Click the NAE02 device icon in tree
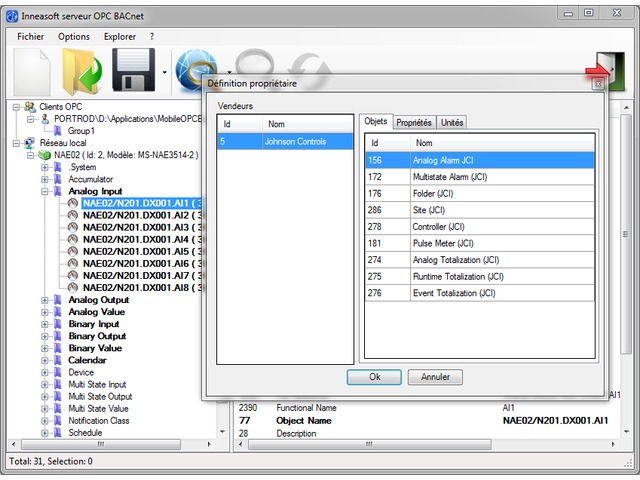The width and height of the screenshot is (640, 480). coord(44,155)
